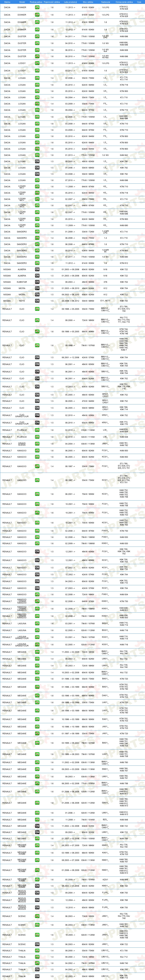Click the petrol icon in Logan 01.2013 row

[x=37, y=155]
